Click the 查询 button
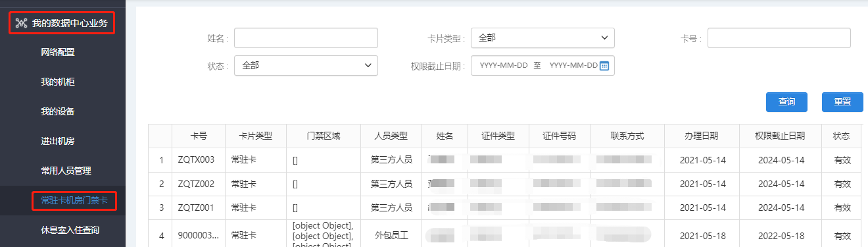 (x=787, y=102)
